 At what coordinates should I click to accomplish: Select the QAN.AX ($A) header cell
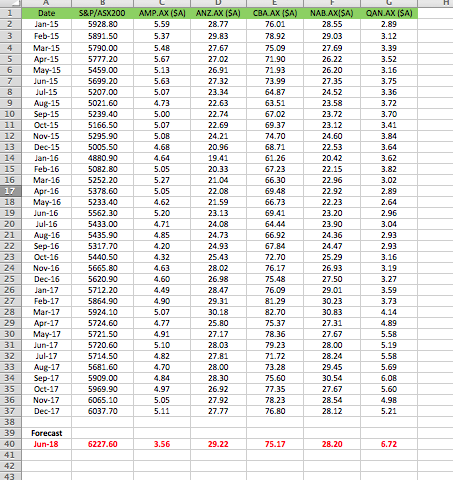[389, 13]
